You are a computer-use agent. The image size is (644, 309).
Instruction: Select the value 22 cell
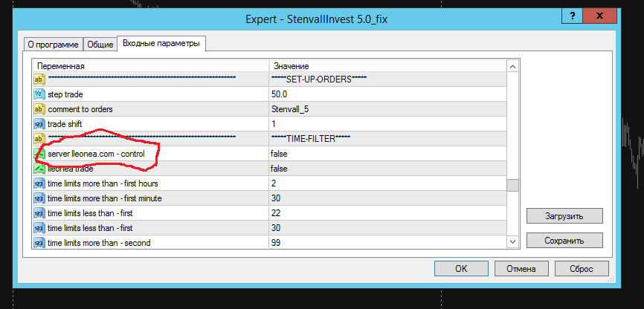coord(388,213)
